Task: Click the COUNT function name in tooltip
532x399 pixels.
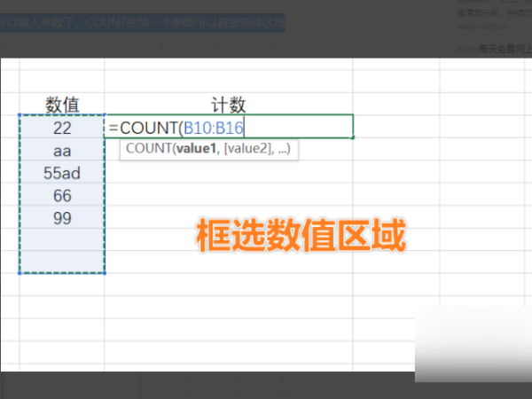Action: (149, 149)
